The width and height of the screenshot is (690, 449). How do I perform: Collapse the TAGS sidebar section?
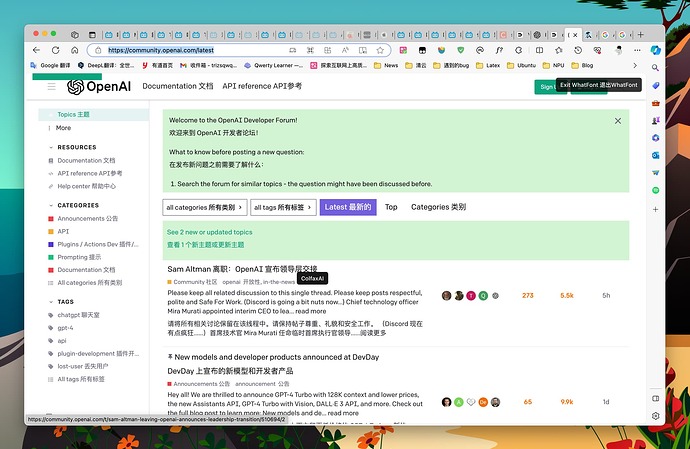point(61,302)
